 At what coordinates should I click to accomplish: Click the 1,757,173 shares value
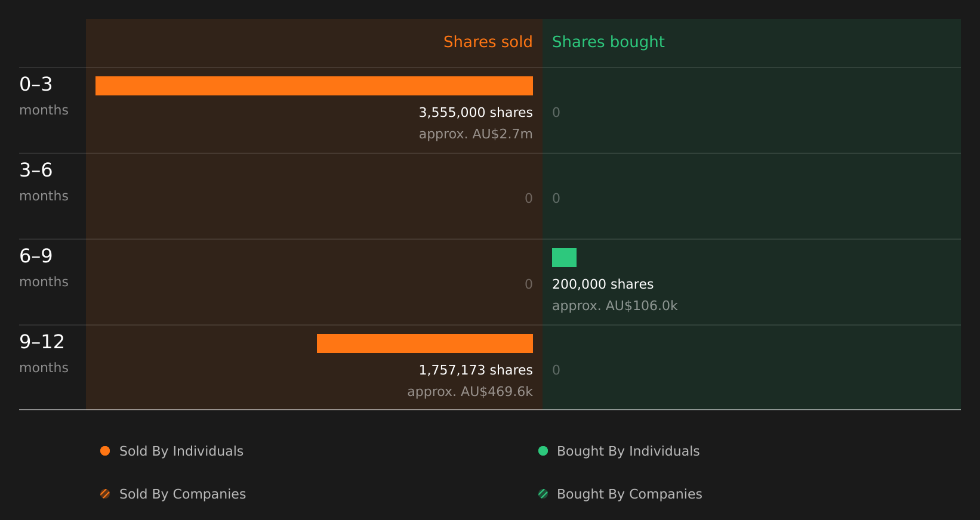click(x=476, y=370)
